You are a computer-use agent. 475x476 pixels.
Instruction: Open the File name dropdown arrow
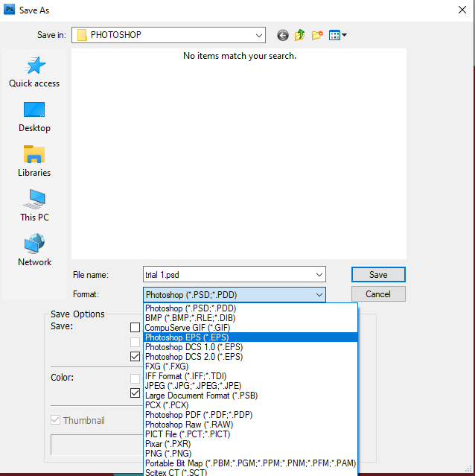(x=319, y=275)
